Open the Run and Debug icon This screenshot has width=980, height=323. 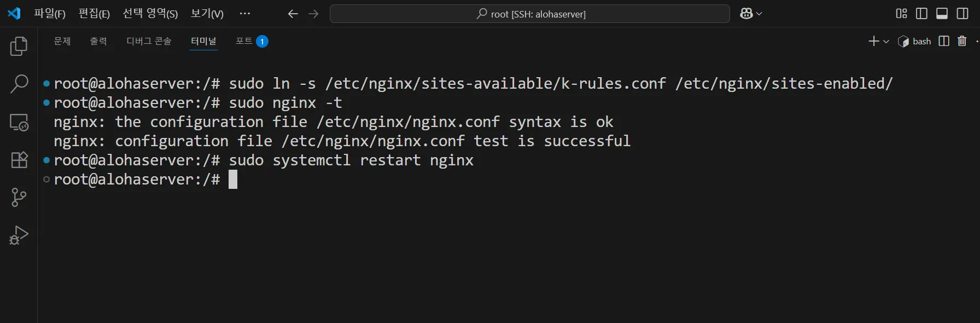tap(19, 235)
